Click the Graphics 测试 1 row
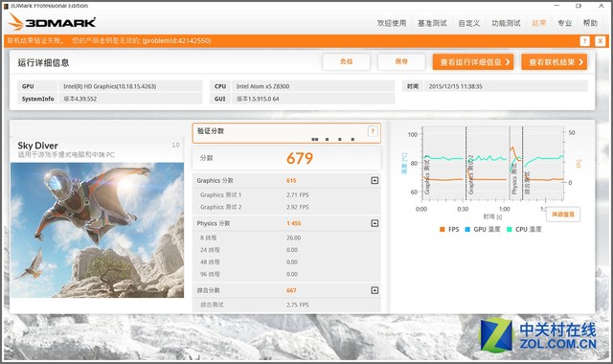The height and width of the screenshot is (364, 613). coord(286,194)
